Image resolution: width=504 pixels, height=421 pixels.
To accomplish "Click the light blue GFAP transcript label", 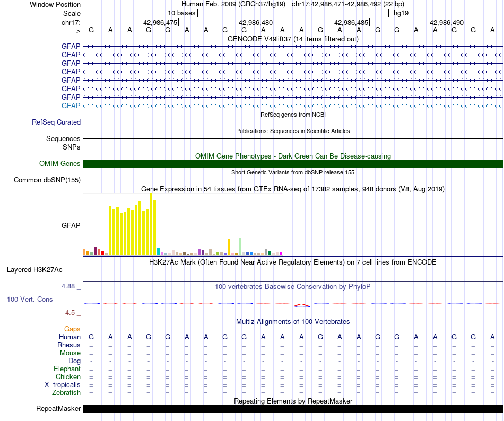I will (71, 106).
